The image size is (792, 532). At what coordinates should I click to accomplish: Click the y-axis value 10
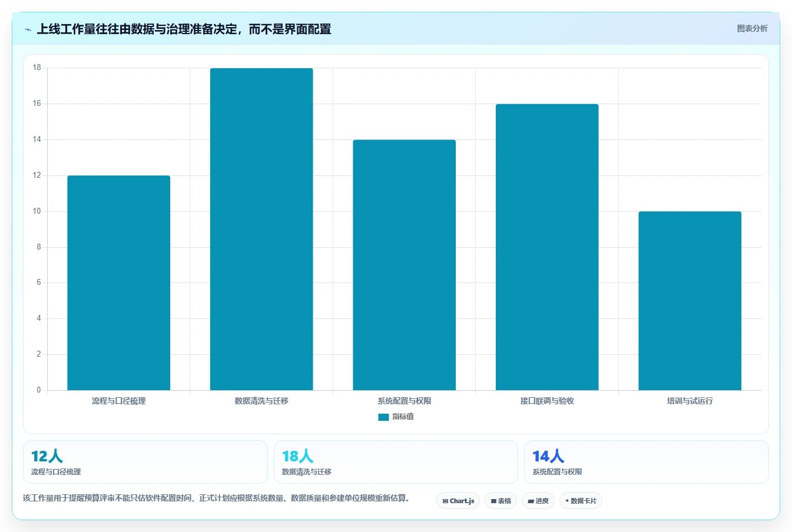[x=37, y=211]
